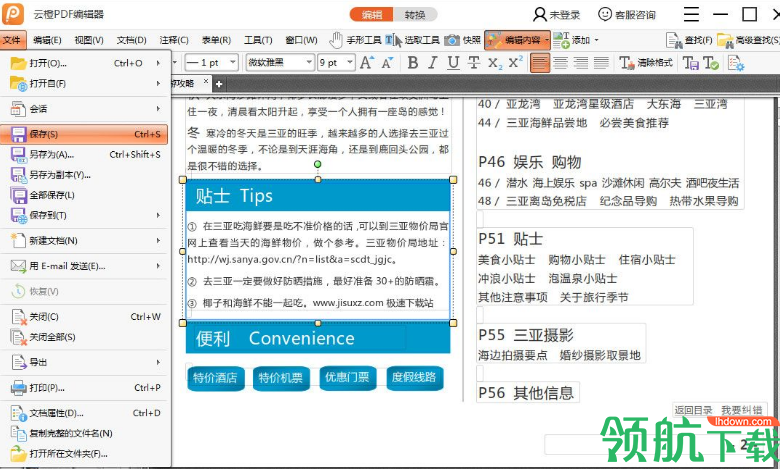This screenshot has height=469, width=780.
Task: Expand the New Document submenu arrow
Action: 158,241
